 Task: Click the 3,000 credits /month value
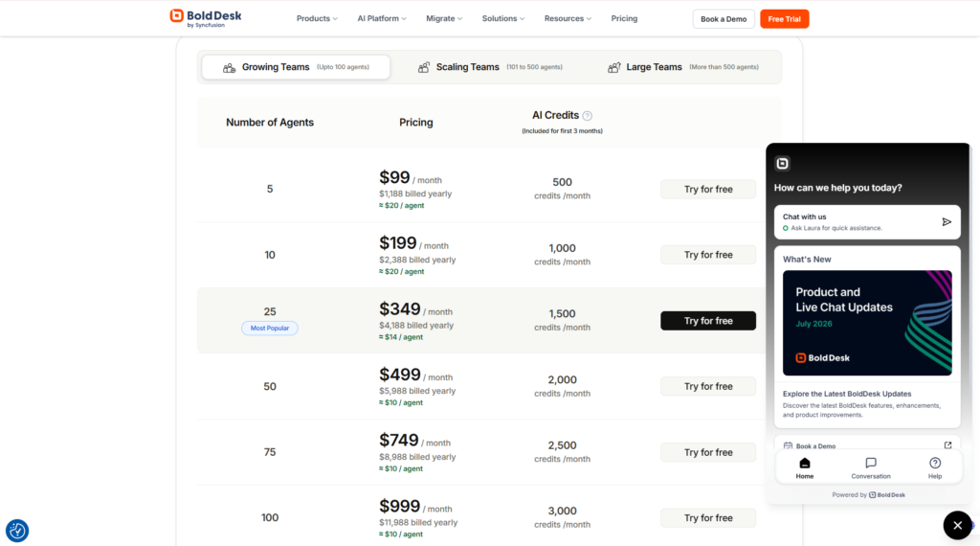[562, 517]
